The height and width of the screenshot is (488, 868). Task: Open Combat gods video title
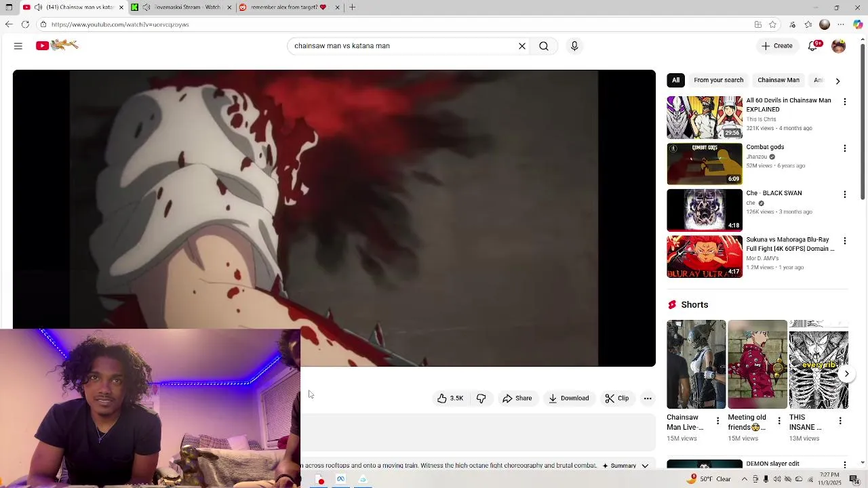765,147
